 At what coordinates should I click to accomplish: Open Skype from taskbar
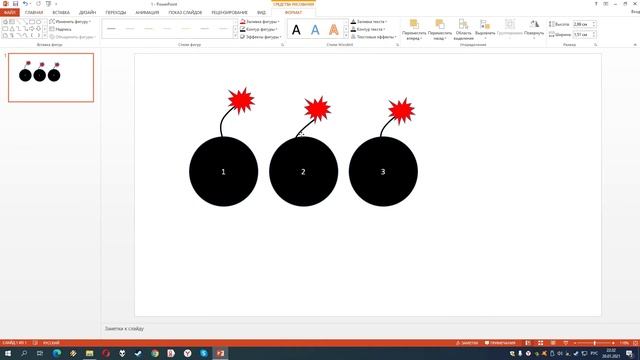pos(204,353)
